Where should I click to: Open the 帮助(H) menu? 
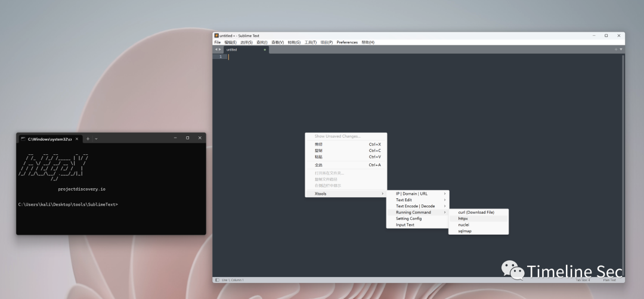(x=368, y=42)
